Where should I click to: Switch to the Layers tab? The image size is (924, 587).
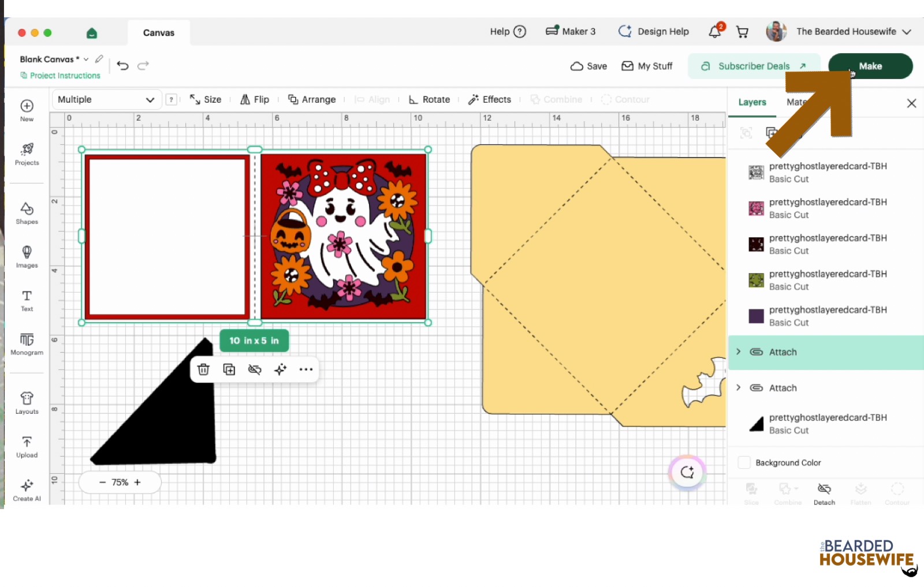[752, 102]
